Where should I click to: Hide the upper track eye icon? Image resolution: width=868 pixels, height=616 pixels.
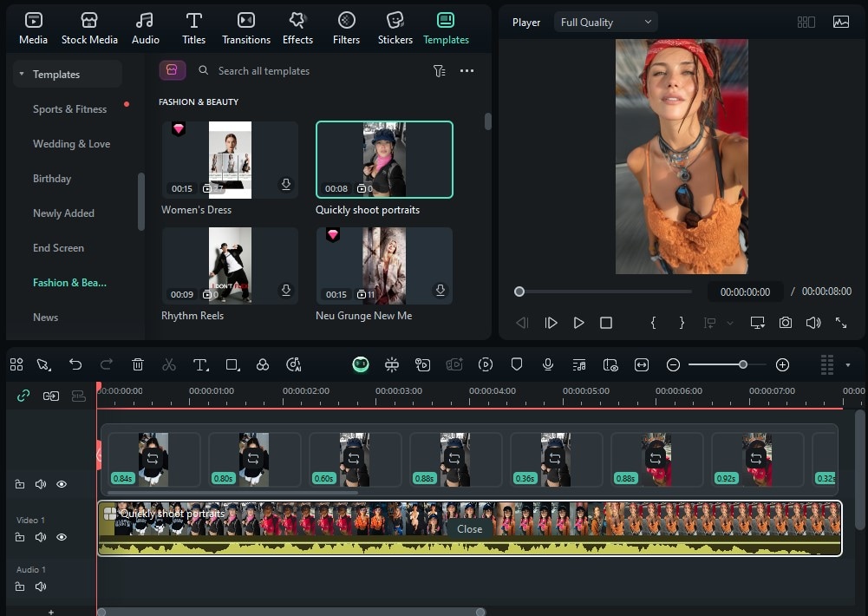pos(62,484)
